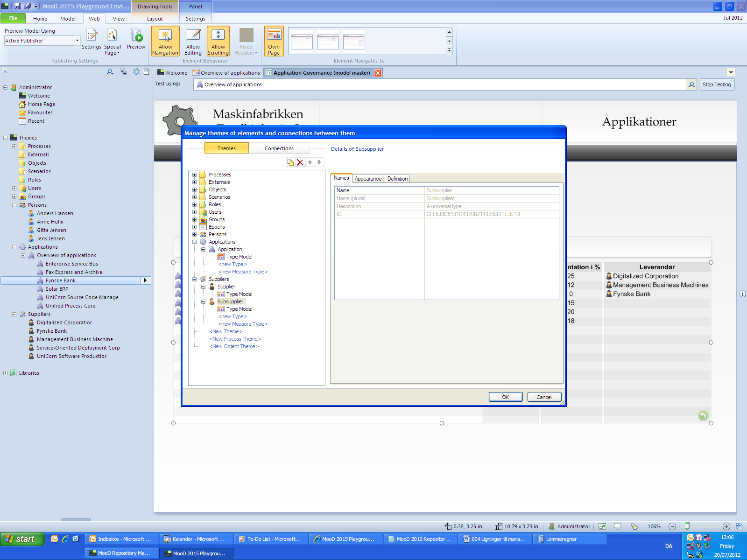Open the Appearance tab

click(x=368, y=179)
